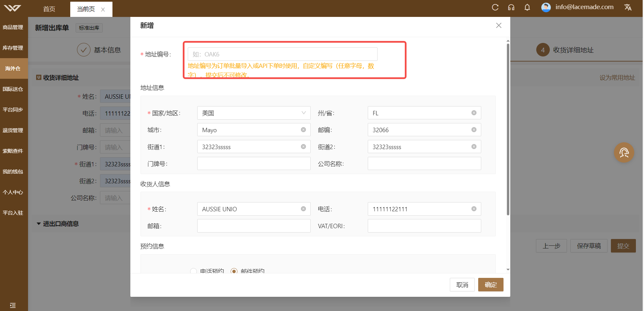644x311 pixels.
Task: Select the 邮件预约 radio option
Action: [x=234, y=271]
